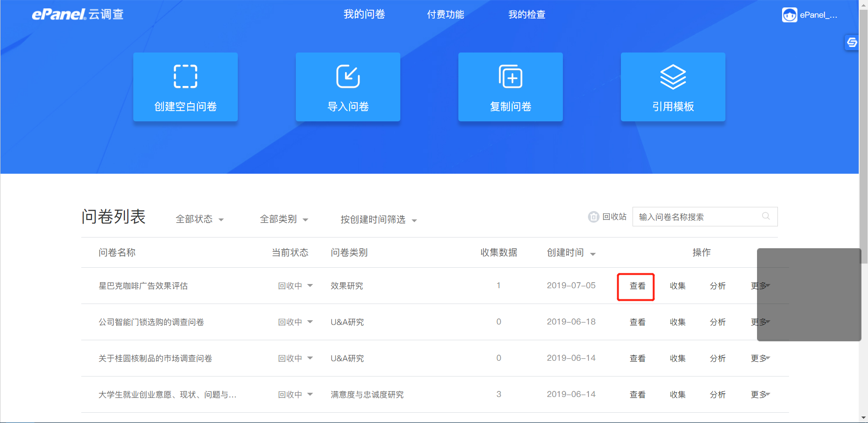Open 更多 menu for 星巴克咖啡广告效果评估 row
This screenshot has height=423, width=868.
coord(760,286)
